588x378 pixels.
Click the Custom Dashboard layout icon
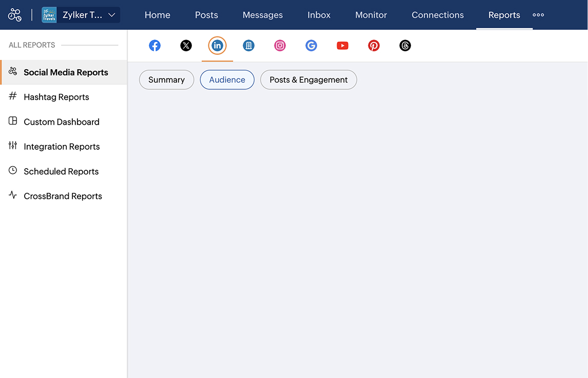click(x=13, y=121)
